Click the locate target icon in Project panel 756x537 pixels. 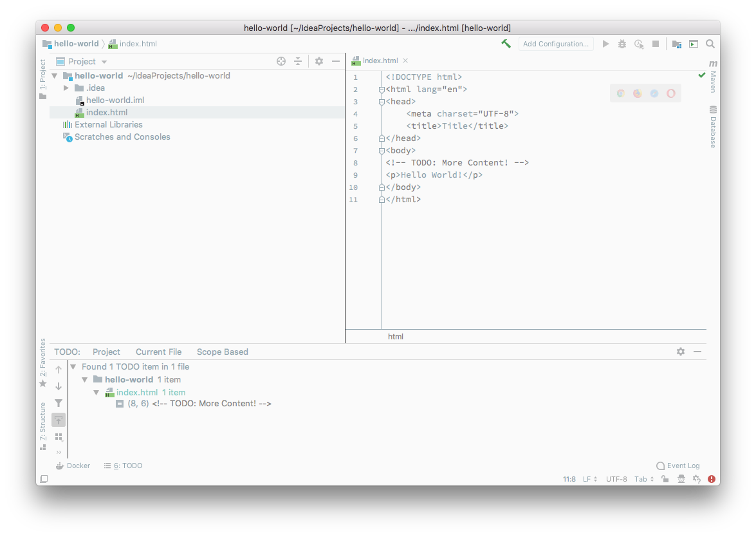(x=281, y=61)
